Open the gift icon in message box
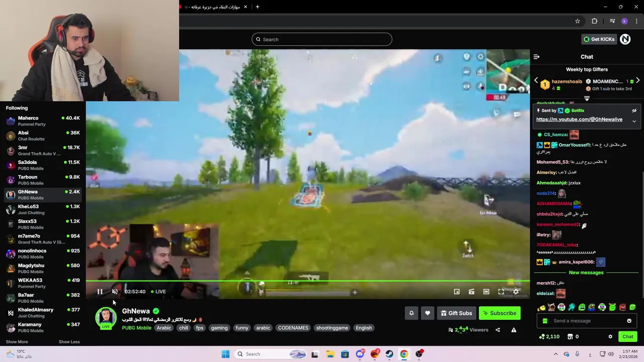This screenshot has height=362, width=644. tap(545, 321)
